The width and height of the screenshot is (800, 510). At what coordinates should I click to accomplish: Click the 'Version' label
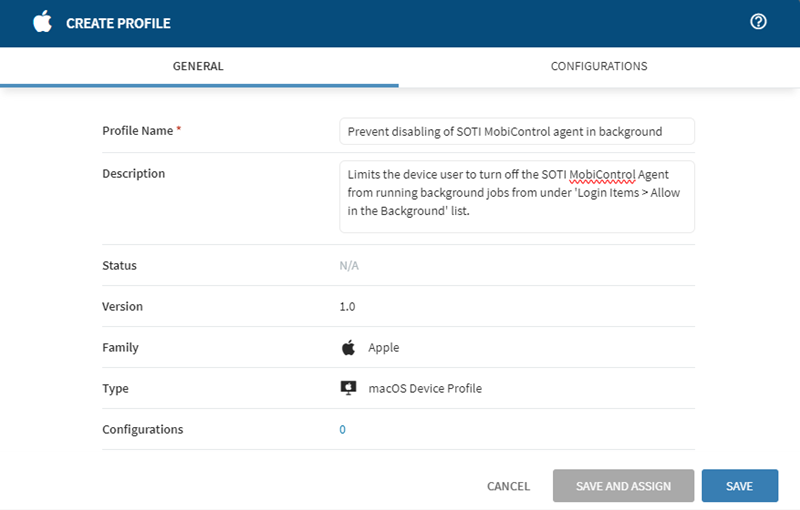click(x=122, y=307)
